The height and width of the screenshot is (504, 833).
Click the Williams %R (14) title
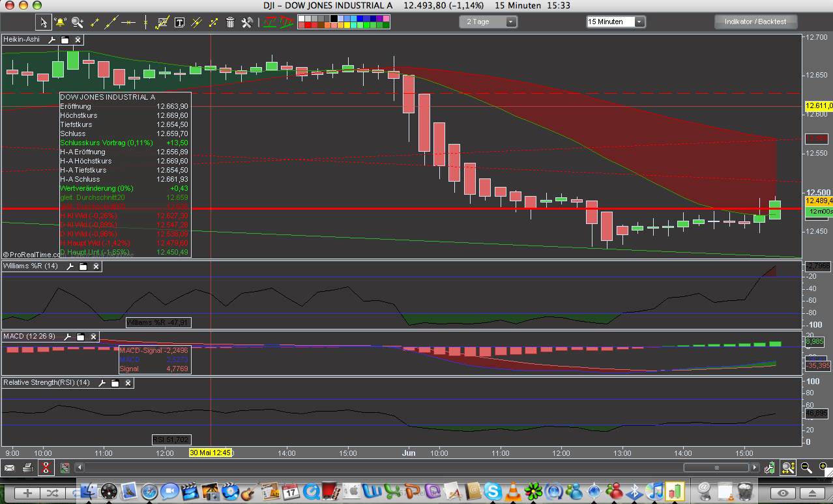[x=31, y=266]
